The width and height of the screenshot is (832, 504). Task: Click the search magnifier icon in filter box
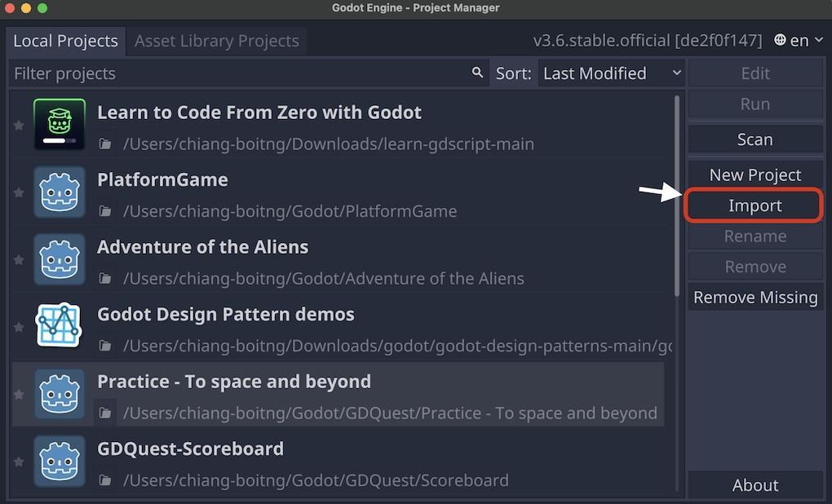coord(477,73)
